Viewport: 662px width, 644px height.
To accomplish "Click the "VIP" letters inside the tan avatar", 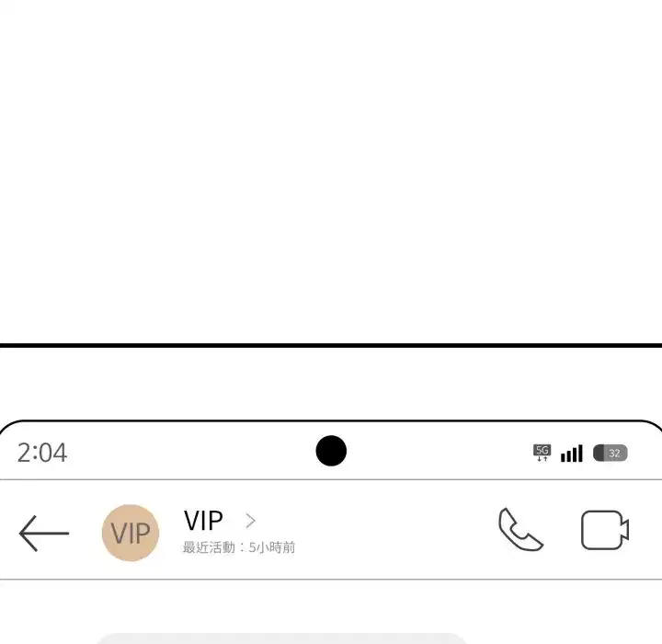I will pyautogui.click(x=131, y=533).
